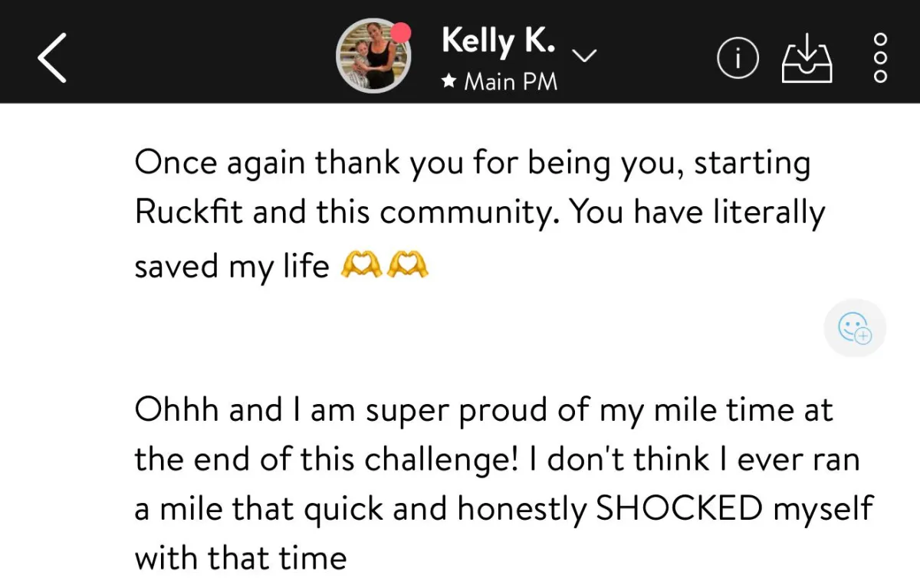Tap the word SHOCKED in the message
Screen dimensions: 920x588
click(x=679, y=509)
